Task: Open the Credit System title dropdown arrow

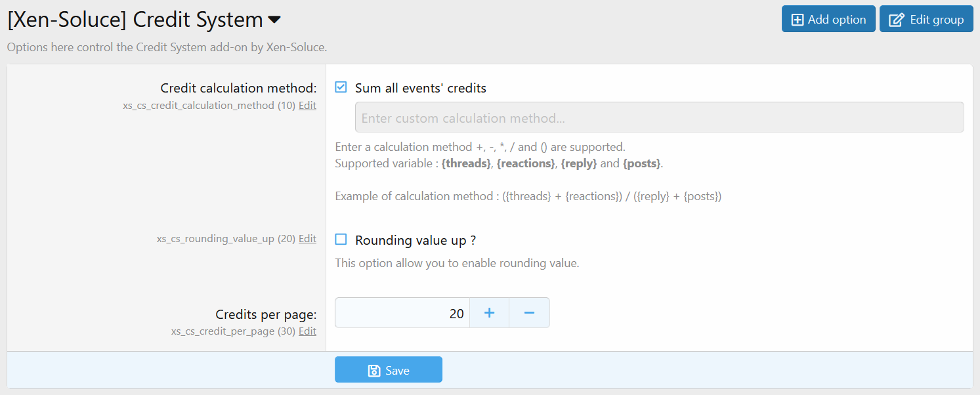Action: click(274, 20)
